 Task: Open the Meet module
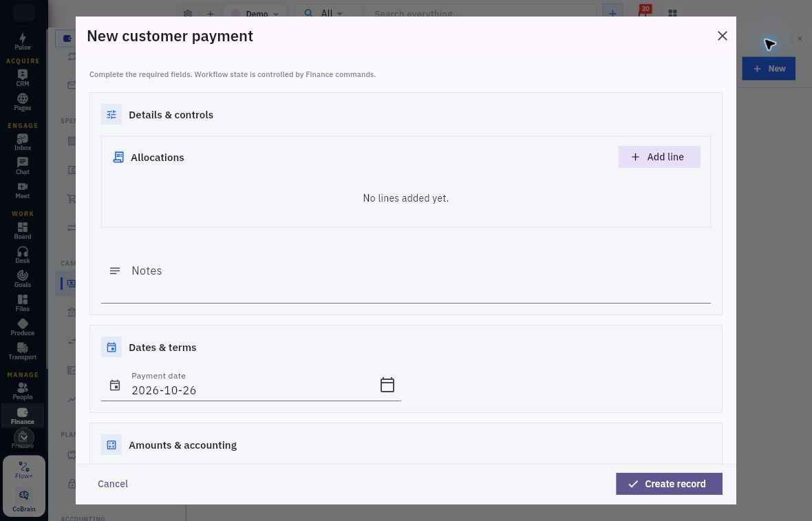[22, 190]
